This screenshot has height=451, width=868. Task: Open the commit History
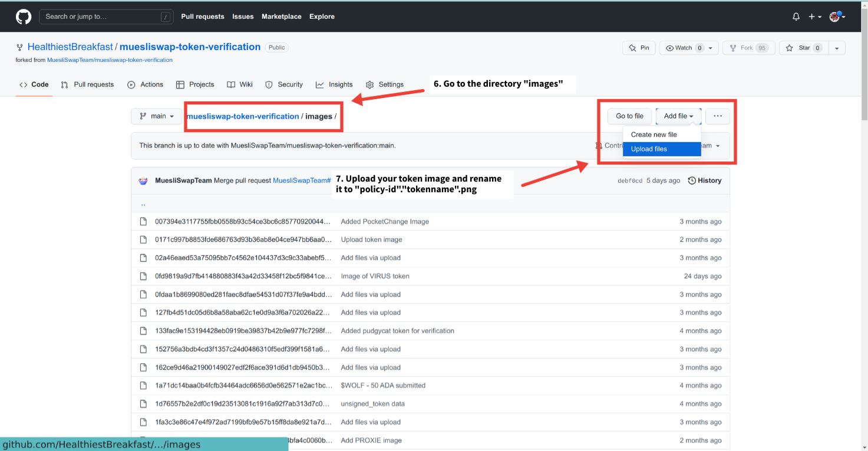click(705, 180)
